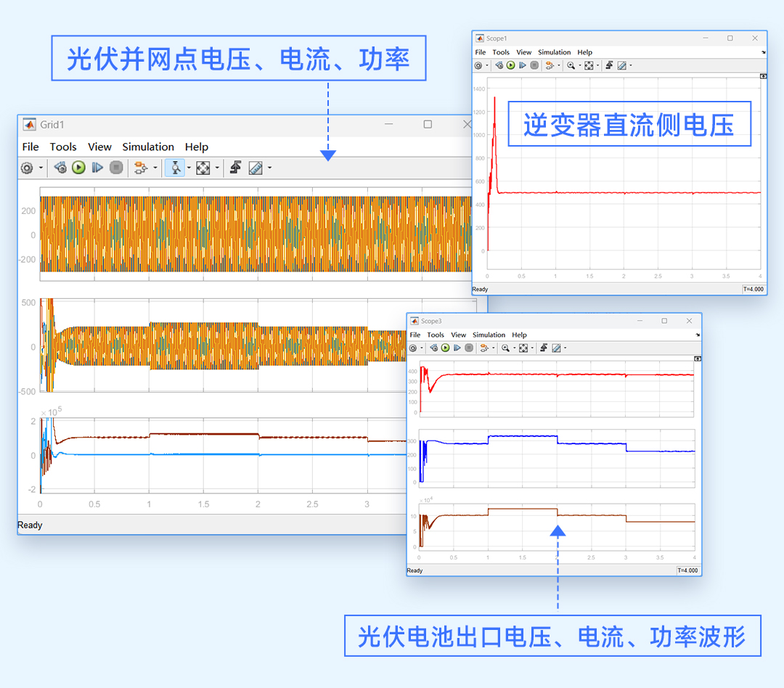This screenshot has width=784, height=688.
Task: Open configuration properties gear in Grid1 window
Action: click(27, 168)
